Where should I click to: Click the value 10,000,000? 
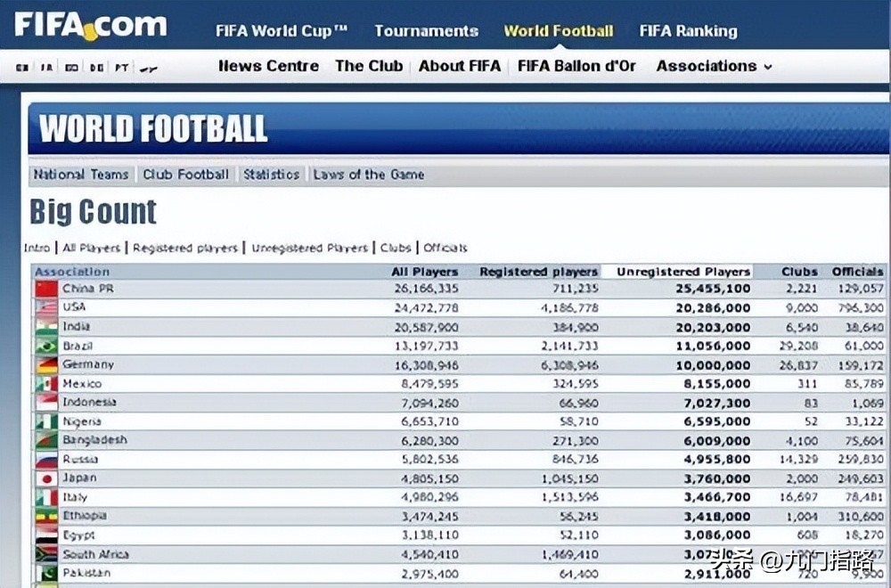click(x=713, y=364)
